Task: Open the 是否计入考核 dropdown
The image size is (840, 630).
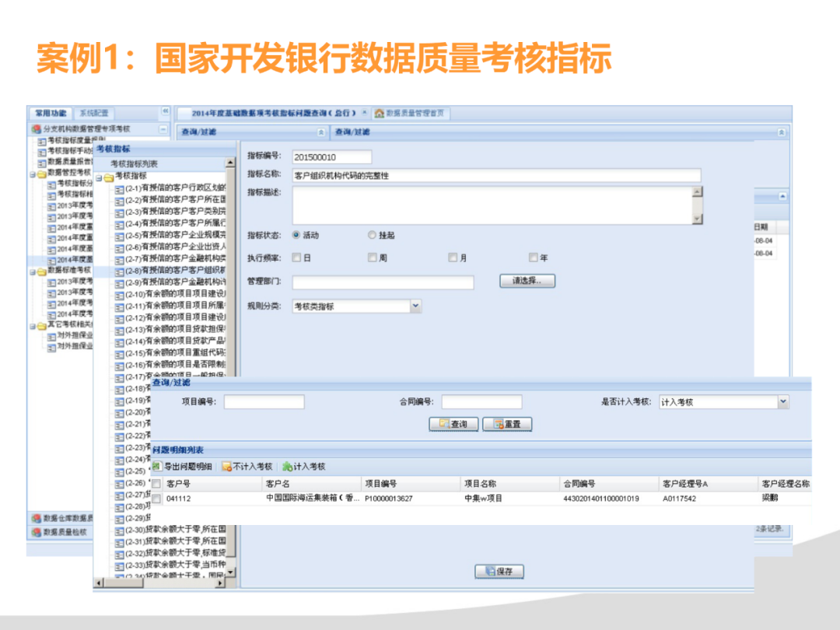Action: pyautogui.click(x=783, y=401)
